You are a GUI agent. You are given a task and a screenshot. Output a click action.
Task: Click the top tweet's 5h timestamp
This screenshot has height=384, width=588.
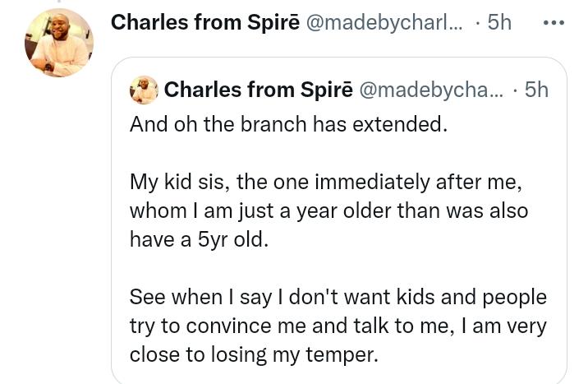[x=498, y=22]
